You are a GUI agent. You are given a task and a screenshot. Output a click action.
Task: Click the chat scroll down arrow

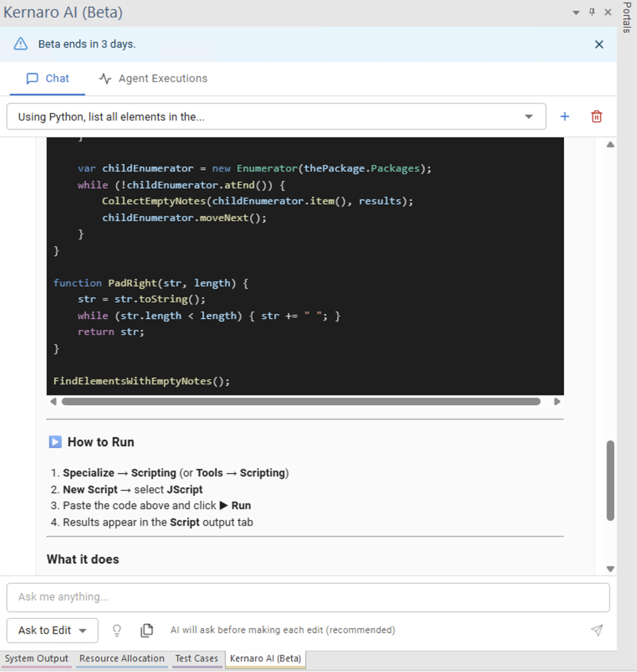pyautogui.click(x=610, y=569)
